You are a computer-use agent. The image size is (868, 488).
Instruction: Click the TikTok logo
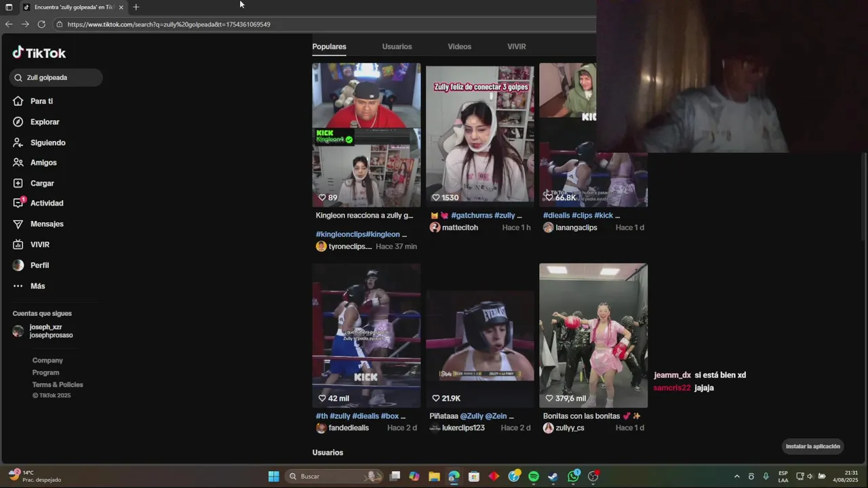tap(39, 53)
